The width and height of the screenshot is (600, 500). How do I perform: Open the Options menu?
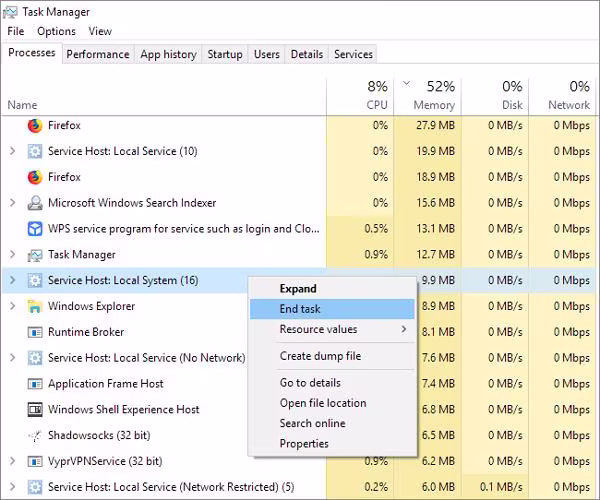tap(56, 32)
